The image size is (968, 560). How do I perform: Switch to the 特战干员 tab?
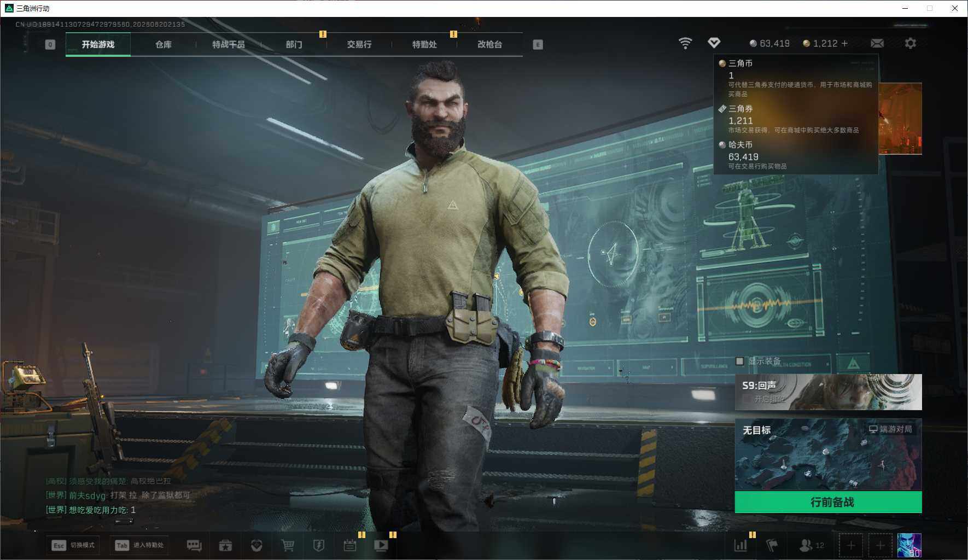[x=228, y=44]
